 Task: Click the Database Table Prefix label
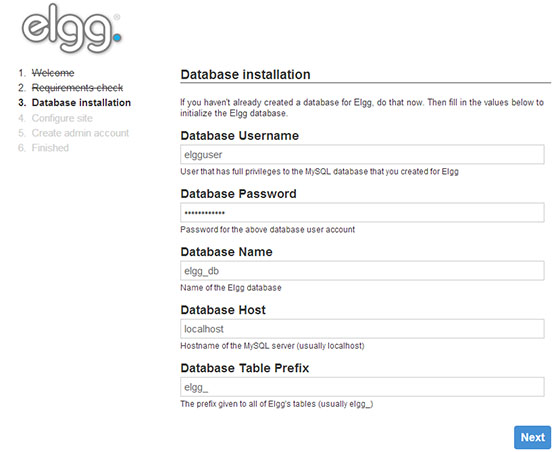click(x=245, y=368)
